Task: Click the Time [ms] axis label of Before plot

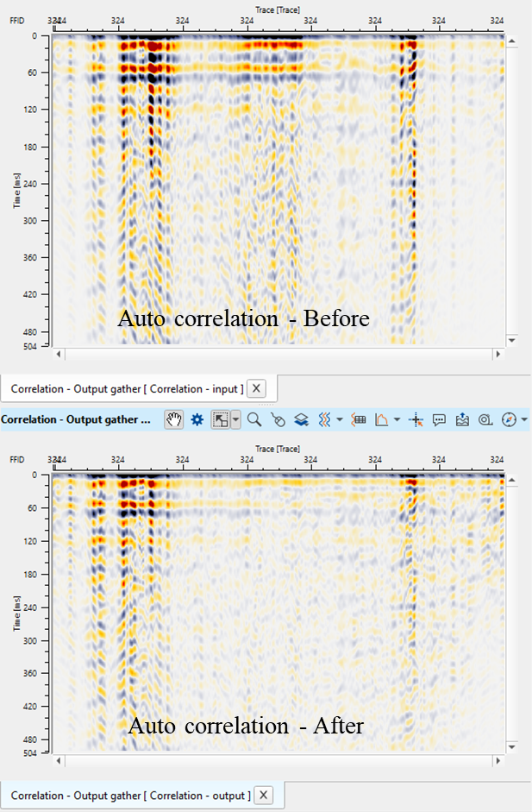Action: pos(17,191)
